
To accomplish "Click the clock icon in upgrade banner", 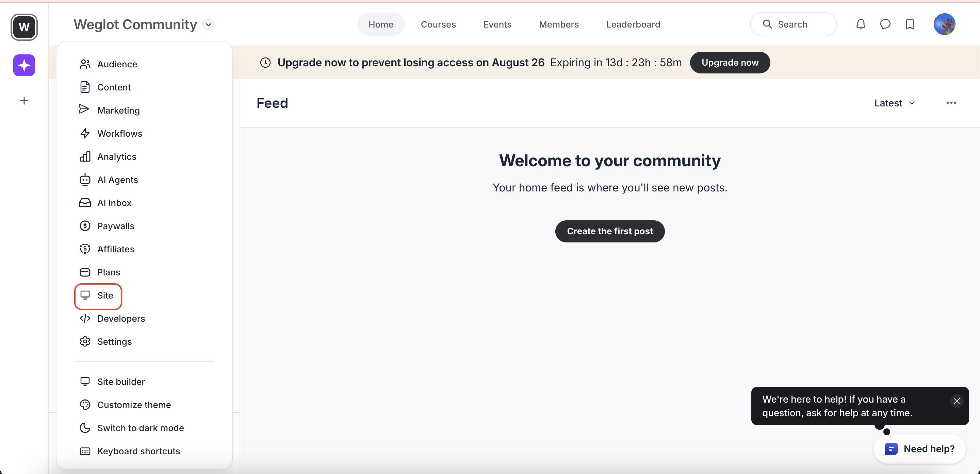I will [265, 63].
